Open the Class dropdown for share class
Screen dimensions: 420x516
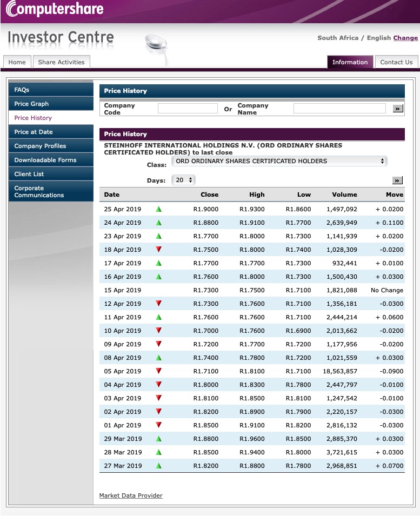pos(277,160)
